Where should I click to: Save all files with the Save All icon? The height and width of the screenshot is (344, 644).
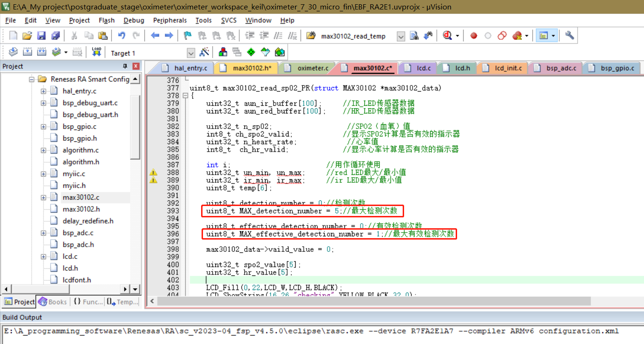pos(56,36)
